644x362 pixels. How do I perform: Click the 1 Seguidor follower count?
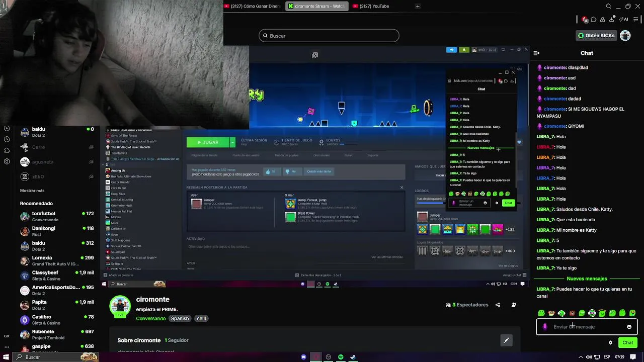click(x=177, y=340)
